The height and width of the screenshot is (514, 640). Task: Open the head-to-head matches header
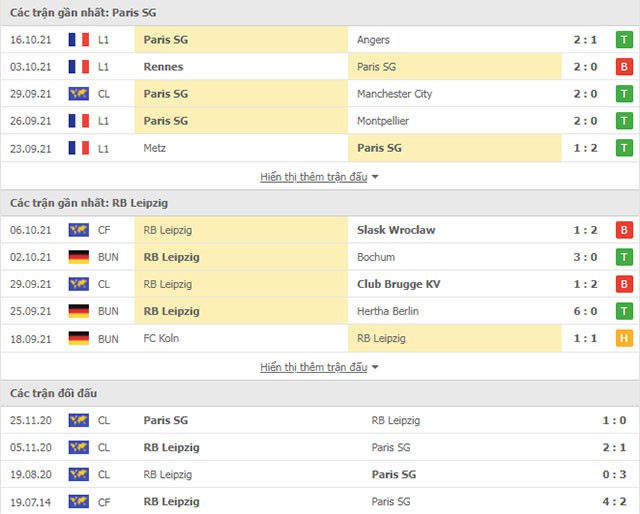(53, 393)
